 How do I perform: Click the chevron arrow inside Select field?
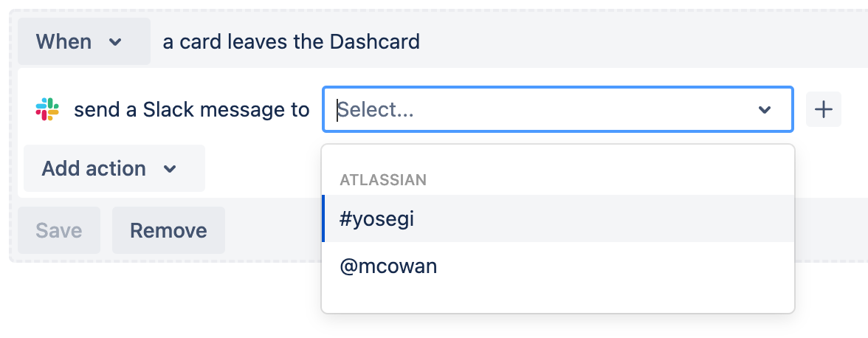[x=764, y=110]
